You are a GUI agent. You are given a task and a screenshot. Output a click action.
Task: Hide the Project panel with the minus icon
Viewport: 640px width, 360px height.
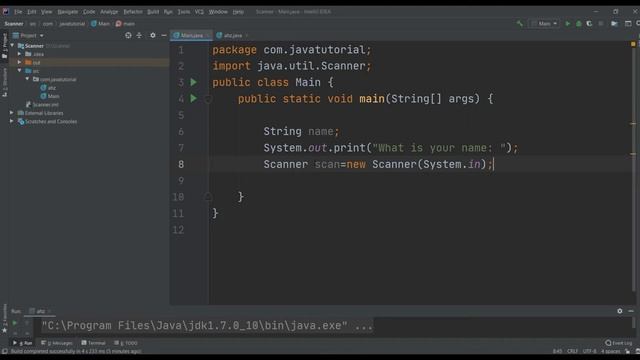(164, 36)
